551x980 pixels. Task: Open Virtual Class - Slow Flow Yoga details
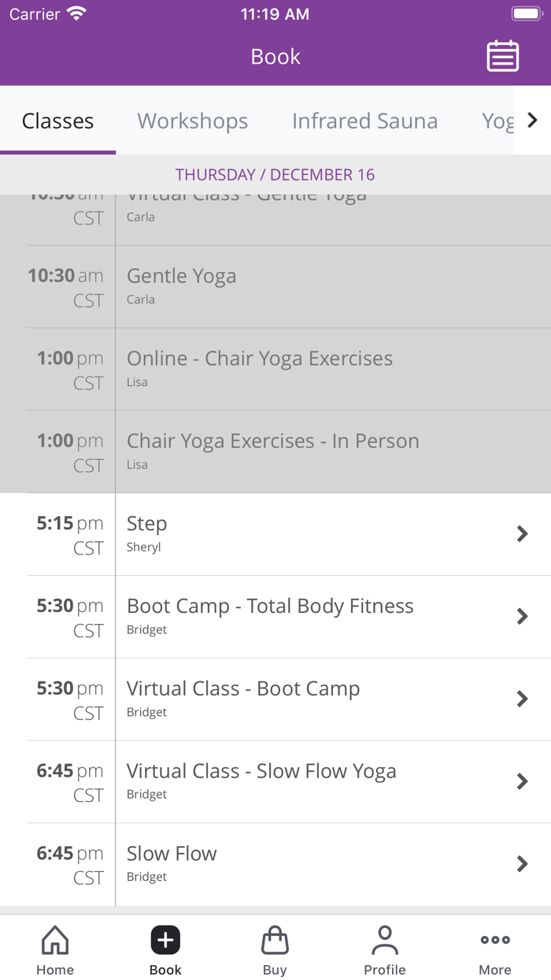tap(275, 781)
